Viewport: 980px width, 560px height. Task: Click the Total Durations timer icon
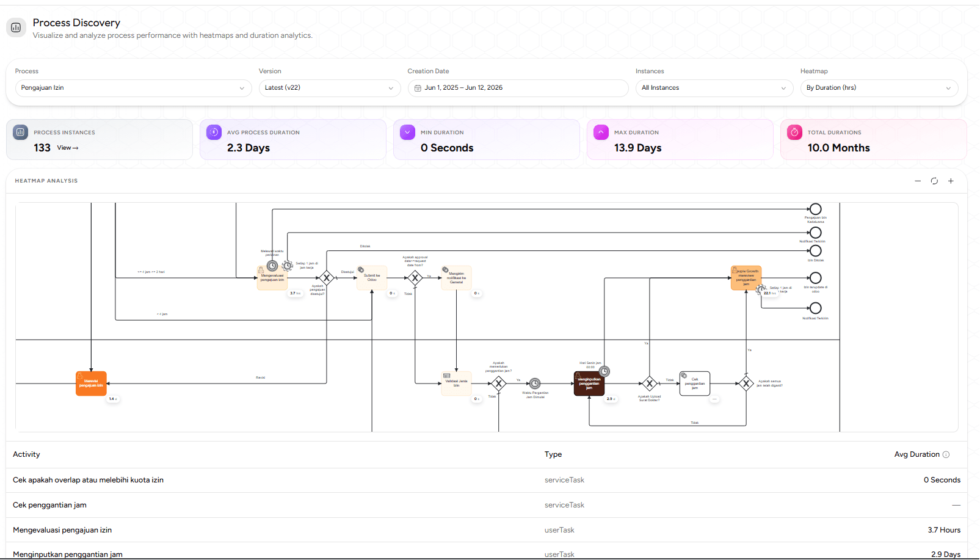(x=794, y=132)
